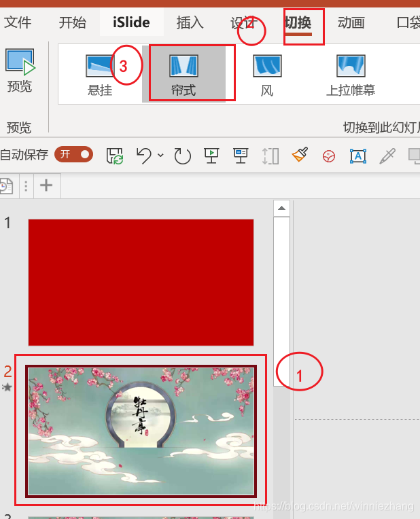Start slideshow from beginning icon

pyautogui.click(x=211, y=156)
